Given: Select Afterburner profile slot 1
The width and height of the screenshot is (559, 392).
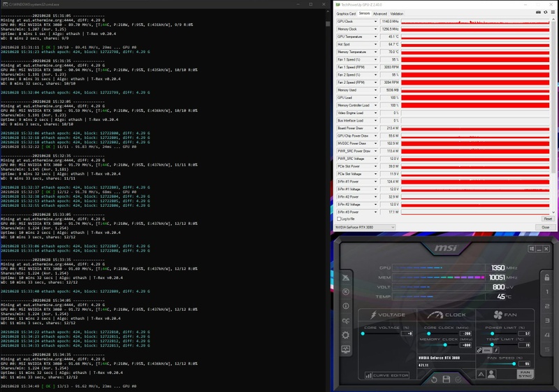Looking at the screenshot, I should click(x=547, y=292).
